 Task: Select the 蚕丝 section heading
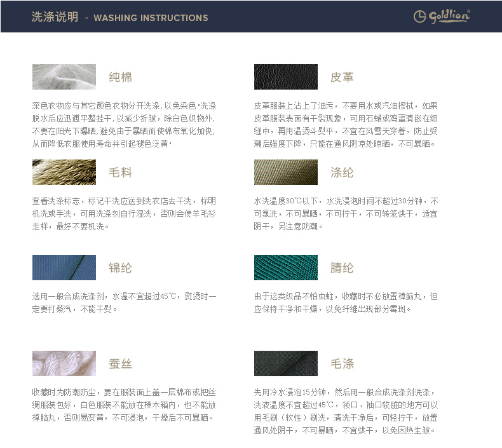[x=120, y=363]
